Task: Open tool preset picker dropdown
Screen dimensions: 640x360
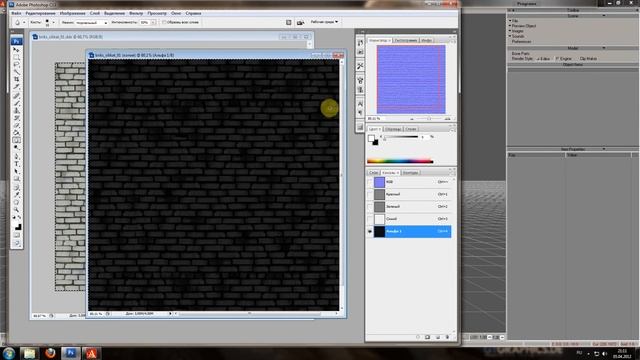Action: [24, 22]
